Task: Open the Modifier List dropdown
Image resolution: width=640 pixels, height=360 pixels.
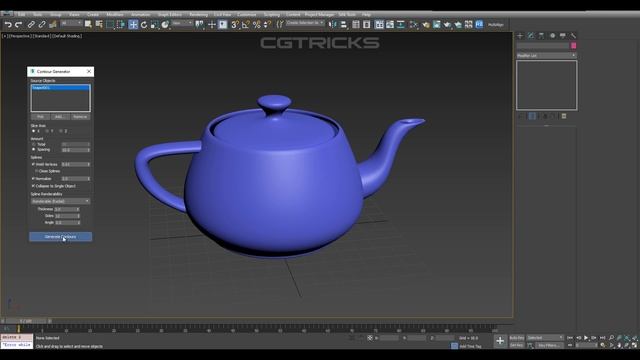Action: point(547,56)
